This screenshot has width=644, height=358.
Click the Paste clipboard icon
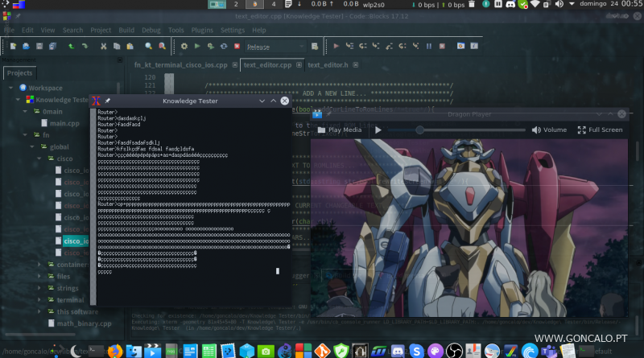(x=130, y=47)
